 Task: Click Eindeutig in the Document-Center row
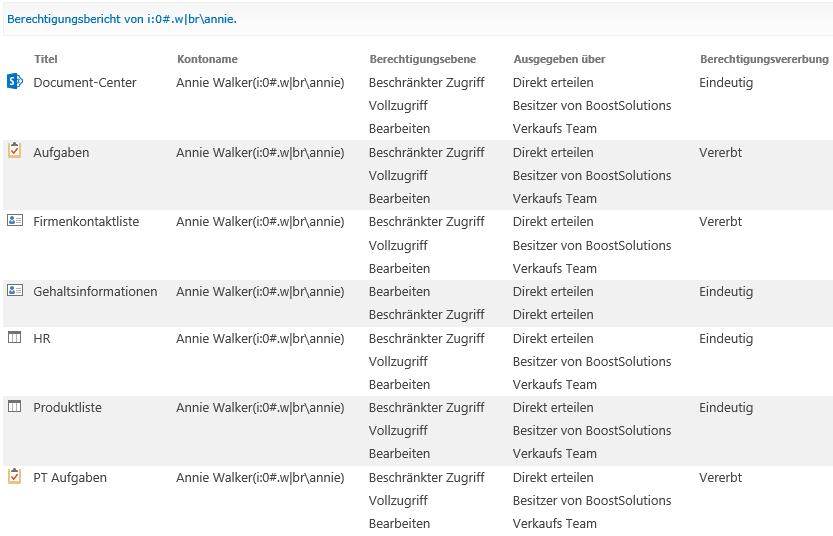[726, 82]
